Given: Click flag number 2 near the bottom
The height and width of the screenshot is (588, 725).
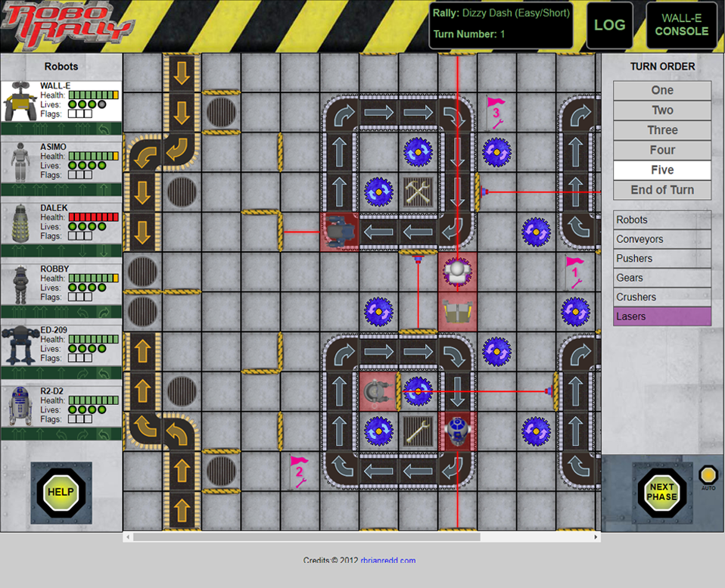Looking at the screenshot, I should 298,471.
